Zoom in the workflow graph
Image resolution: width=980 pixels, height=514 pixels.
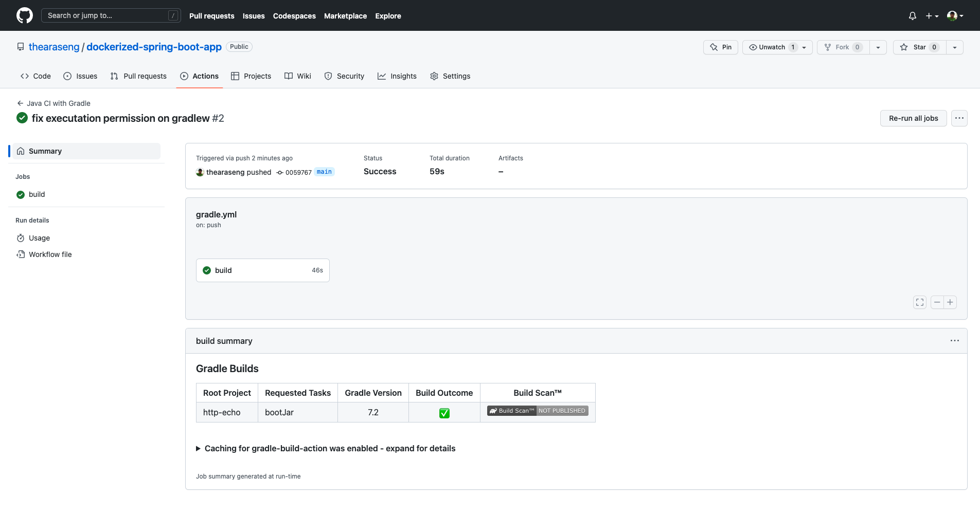pyautogui.click(x=950, y=302)
